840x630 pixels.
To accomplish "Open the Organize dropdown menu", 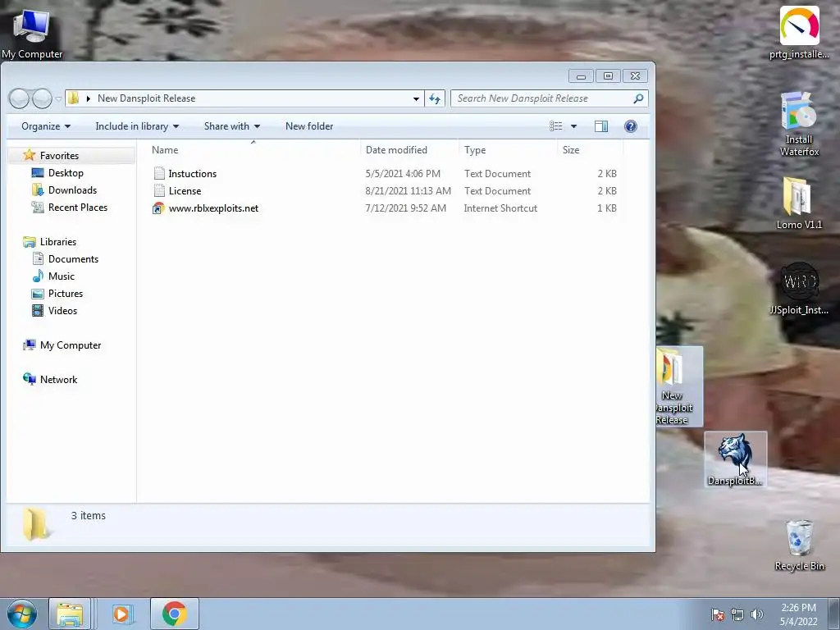I will (x=46, y=126).
